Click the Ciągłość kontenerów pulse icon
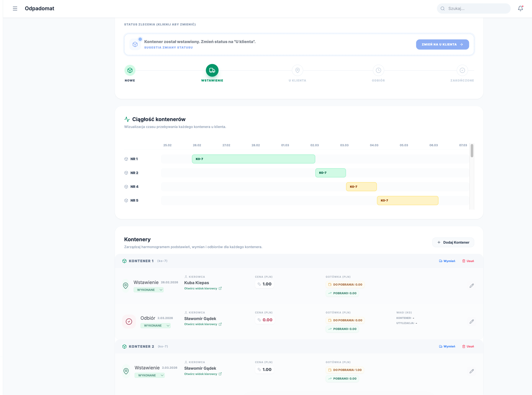The height and width of the screenshot is (395, 532). click(127, 119)
